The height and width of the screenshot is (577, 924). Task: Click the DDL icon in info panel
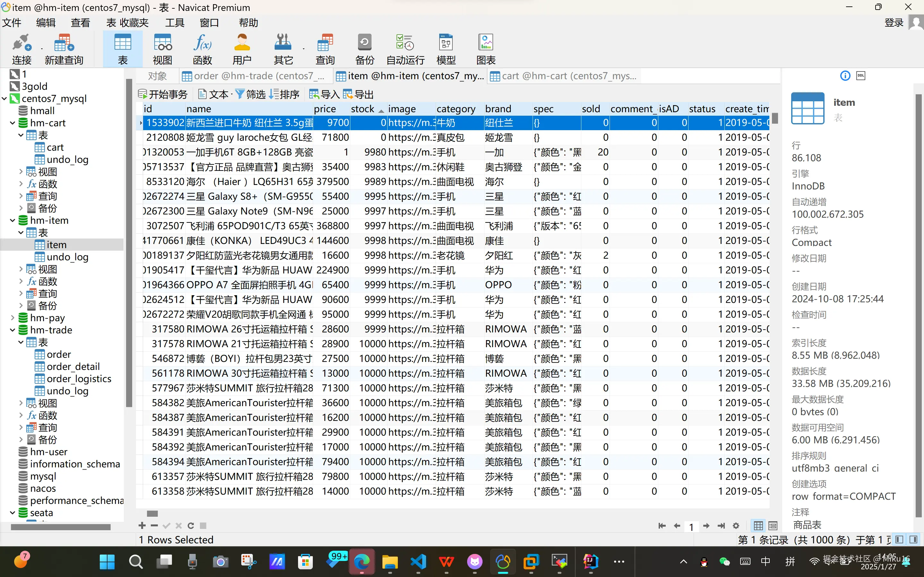click(x=860, y=76)
